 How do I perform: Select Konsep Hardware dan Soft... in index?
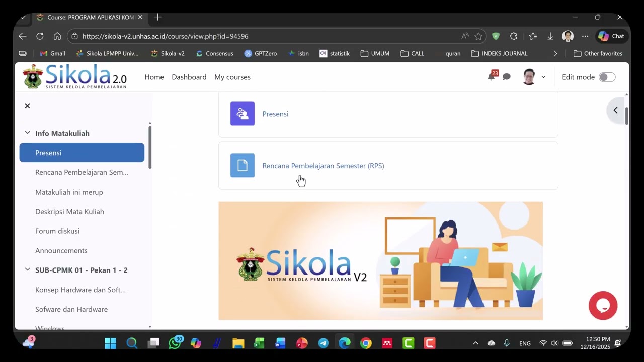(80, 290)
